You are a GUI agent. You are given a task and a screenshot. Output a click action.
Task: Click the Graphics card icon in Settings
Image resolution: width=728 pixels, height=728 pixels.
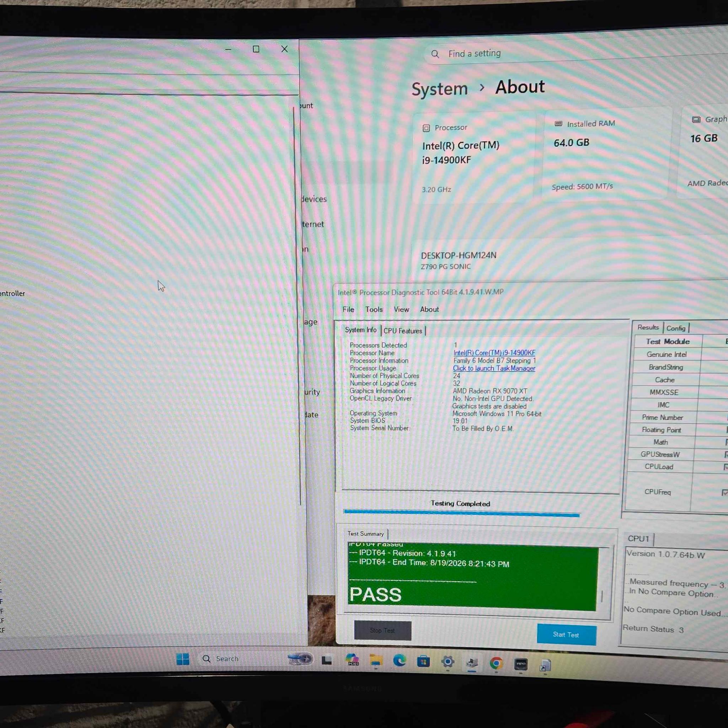[696, 119]
